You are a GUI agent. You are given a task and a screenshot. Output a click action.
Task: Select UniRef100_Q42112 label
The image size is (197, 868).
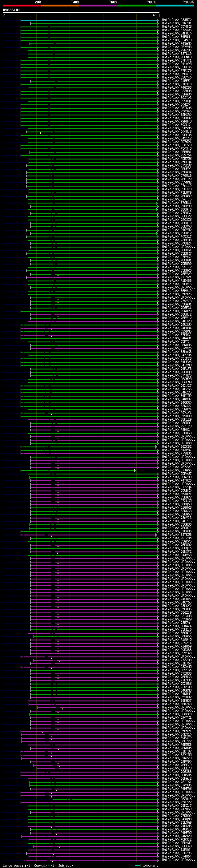tap(177, 139)
